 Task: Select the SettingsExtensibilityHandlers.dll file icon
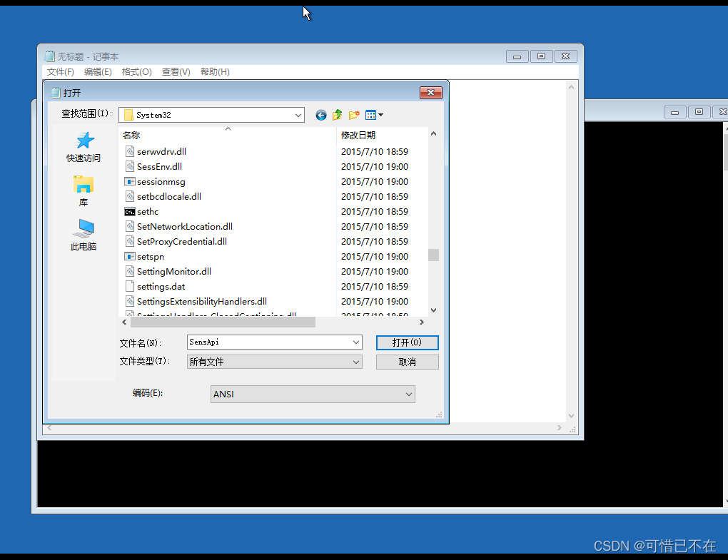tap(130, 301)
